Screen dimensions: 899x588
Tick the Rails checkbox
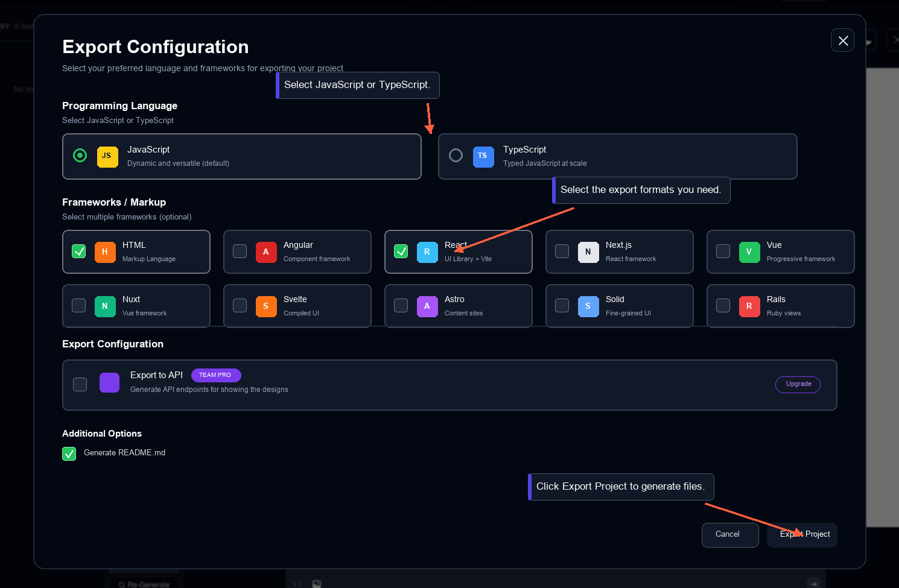pyautogui.click(x=723, y=306)
